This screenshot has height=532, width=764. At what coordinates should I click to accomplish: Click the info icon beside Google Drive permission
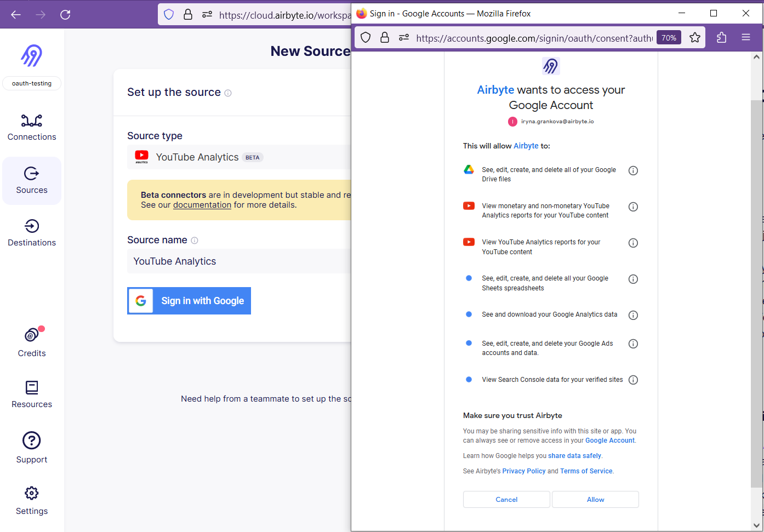tap(633, 170)
